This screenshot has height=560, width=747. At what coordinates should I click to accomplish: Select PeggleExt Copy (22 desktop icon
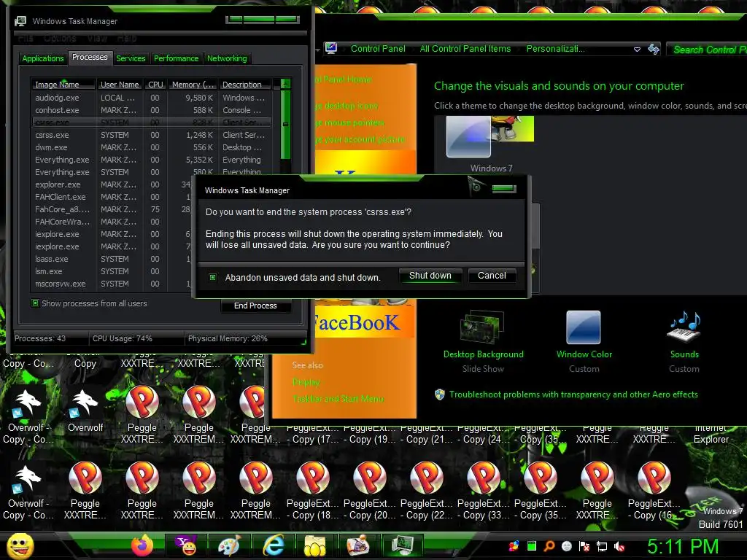pyautogui.click(x=426, y=491)
